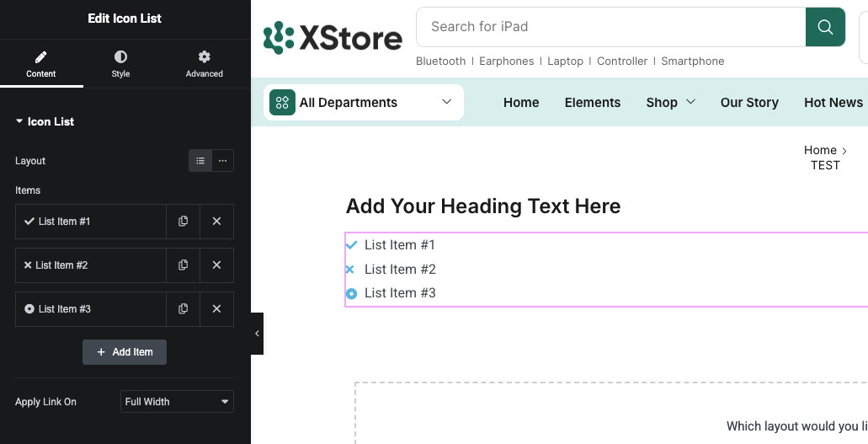Click the Home breadcrumb link

820,150
